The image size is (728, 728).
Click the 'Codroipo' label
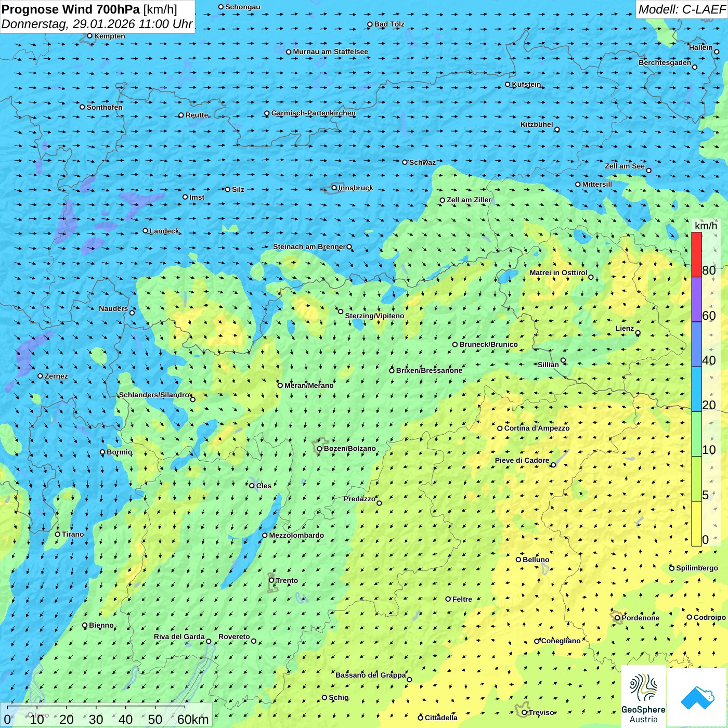[710, 617]
